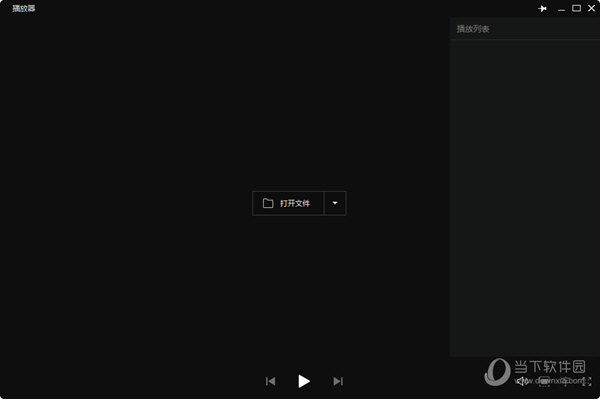Minimize the player window

(561, 8)
